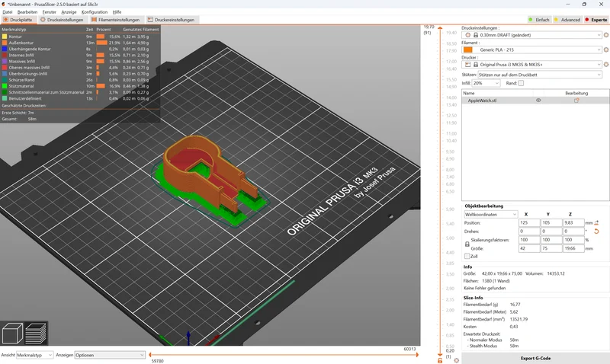The height and width of the screenshot is (364, 610).
Task: Open the Weltkoordinaten dropdown
Action: 490,215
